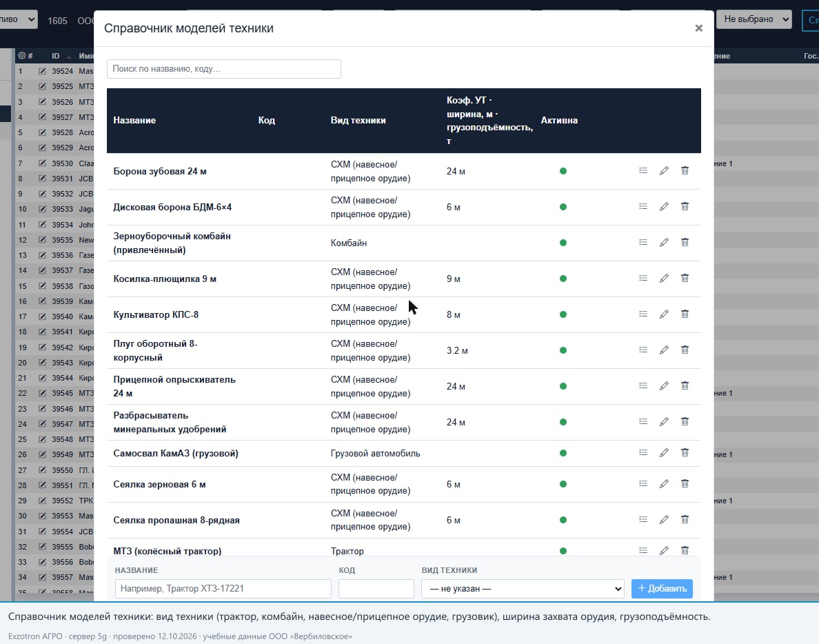The image size is (819, 644).
Task: Edit the Косилка-плющилка 9 м model
Action: [664, 279]
